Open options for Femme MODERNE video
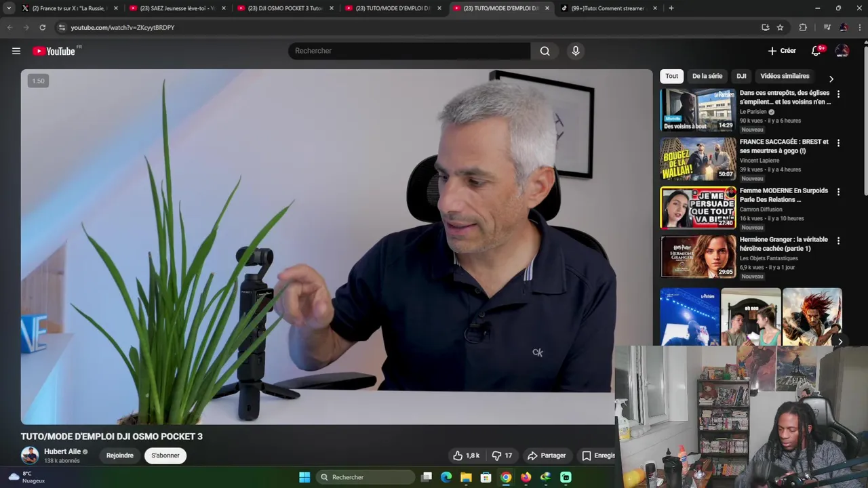 (838, 192)
